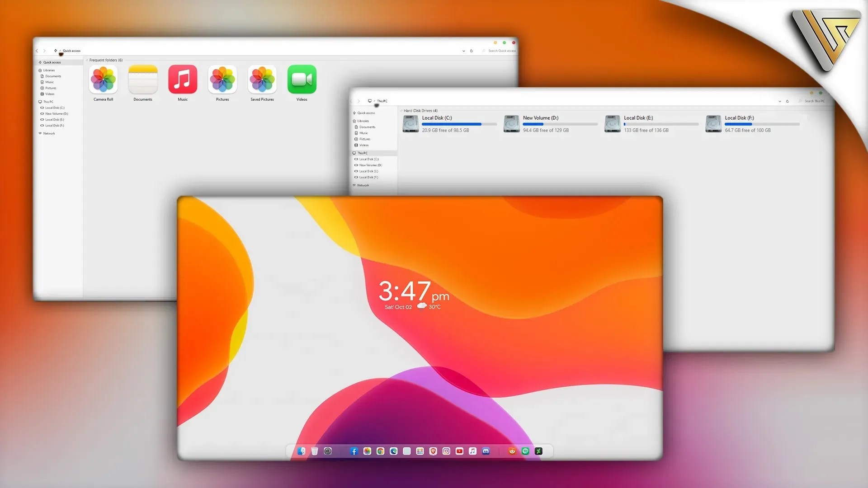Launch Facebook from the dock
Viewport: 868px width, 488px height.
coord(354,451)
